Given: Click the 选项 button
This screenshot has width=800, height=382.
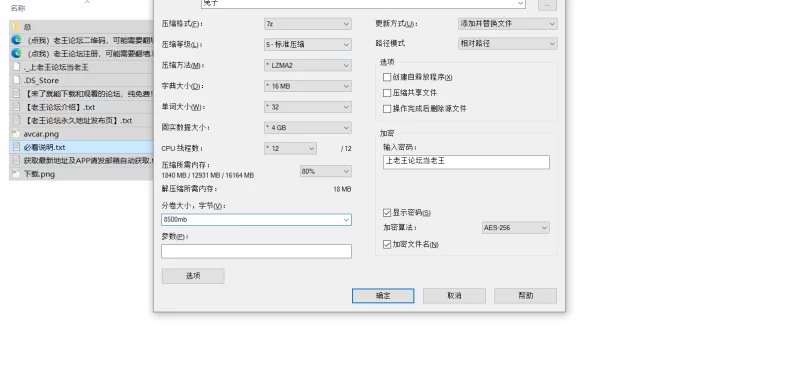Looking at the screenshot, I should [x=193, y=276].
